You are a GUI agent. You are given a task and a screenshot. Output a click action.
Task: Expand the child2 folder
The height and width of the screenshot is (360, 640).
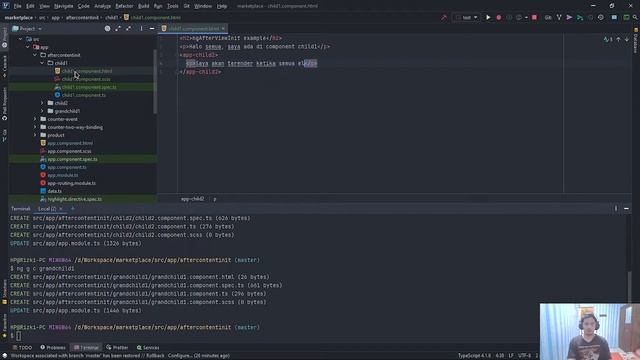[42, 103]
